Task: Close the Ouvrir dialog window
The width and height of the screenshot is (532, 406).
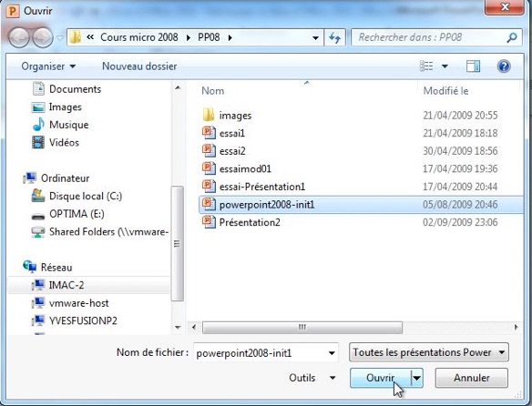Action: click(x=505, y=7)
